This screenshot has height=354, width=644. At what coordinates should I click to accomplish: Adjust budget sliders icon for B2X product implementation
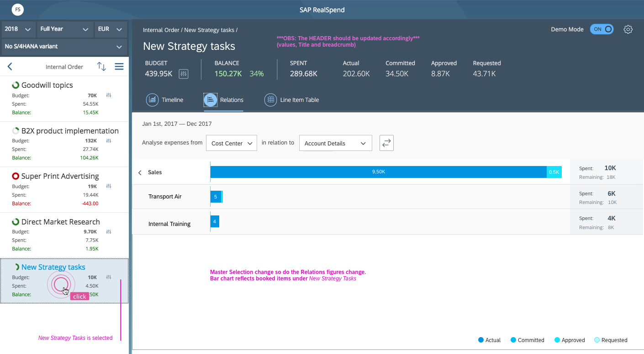(x=109, y=141)
